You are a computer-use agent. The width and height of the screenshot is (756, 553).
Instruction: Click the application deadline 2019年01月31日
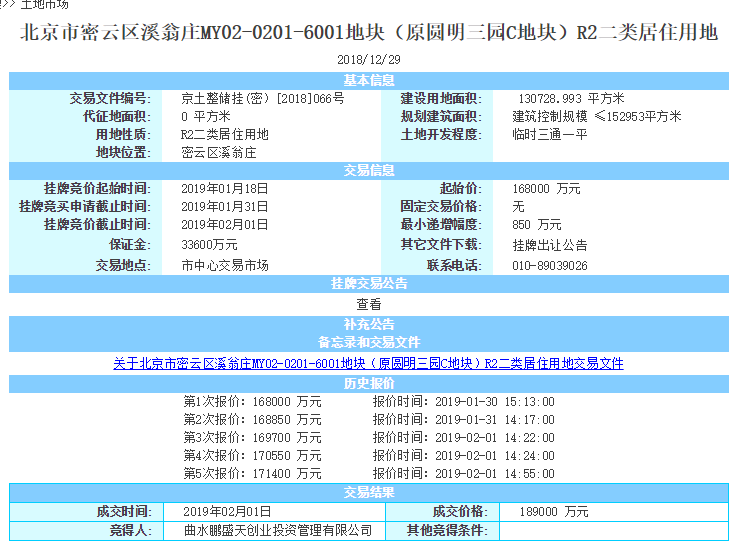click(225, 207)
